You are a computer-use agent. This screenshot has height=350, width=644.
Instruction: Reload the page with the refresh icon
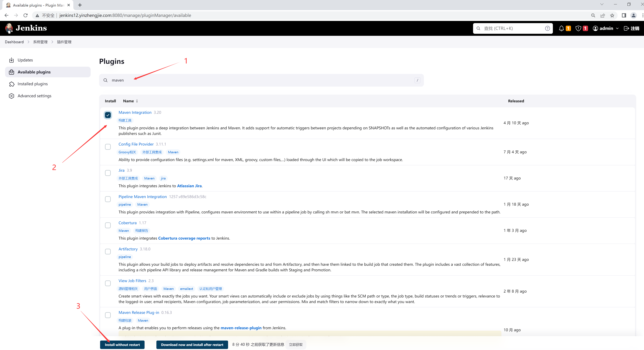point(26,16)
